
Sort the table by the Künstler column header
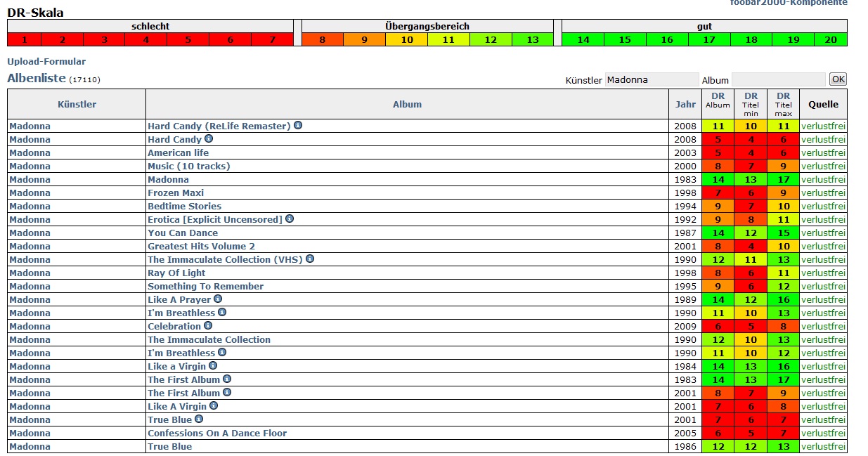[77, 104]
